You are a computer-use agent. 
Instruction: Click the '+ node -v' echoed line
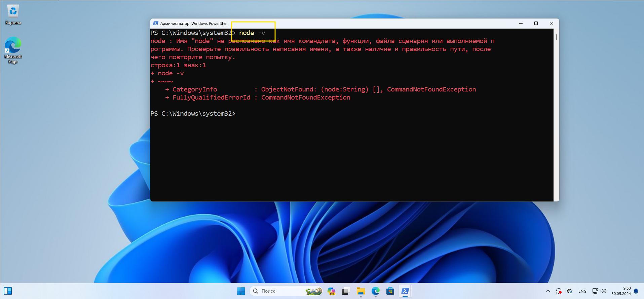(167, 73)
